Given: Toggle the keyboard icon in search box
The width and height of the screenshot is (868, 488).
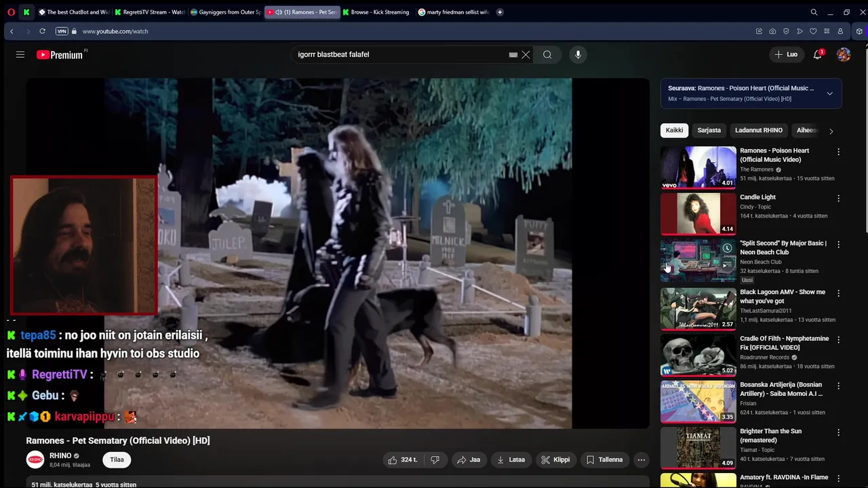Looking at the screenshot, I should tap(513, 55).
